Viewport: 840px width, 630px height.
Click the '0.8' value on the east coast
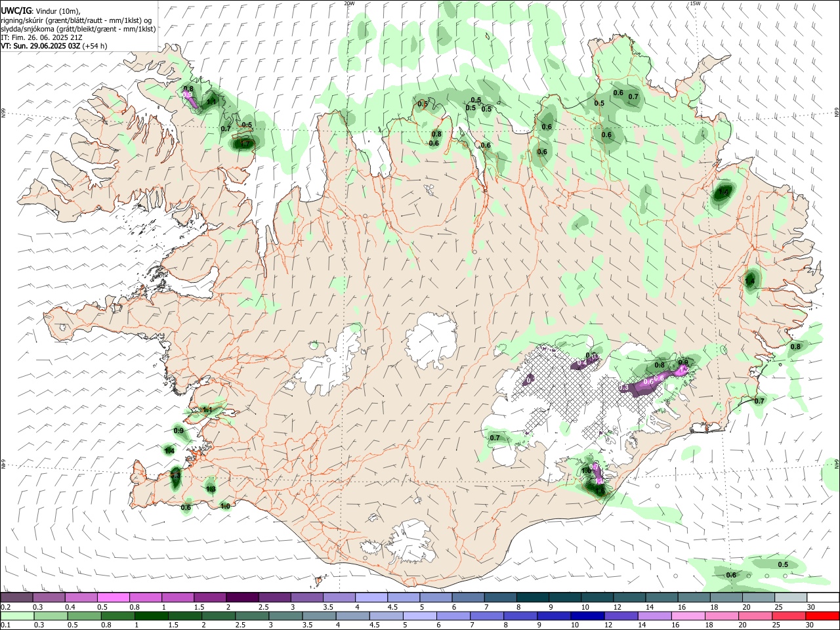pyautogui.click(x=795, y=346)
